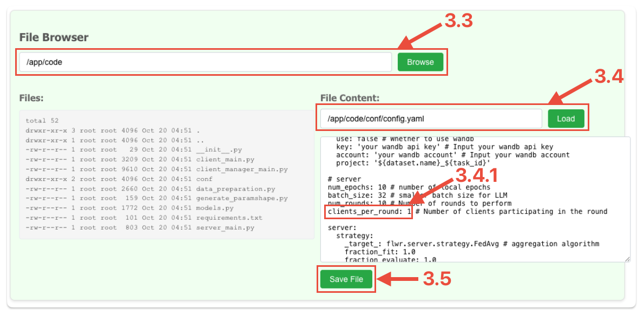
Task: Select server_main.py in the files list
Action: pyautogui.click(x=225, y=228)
